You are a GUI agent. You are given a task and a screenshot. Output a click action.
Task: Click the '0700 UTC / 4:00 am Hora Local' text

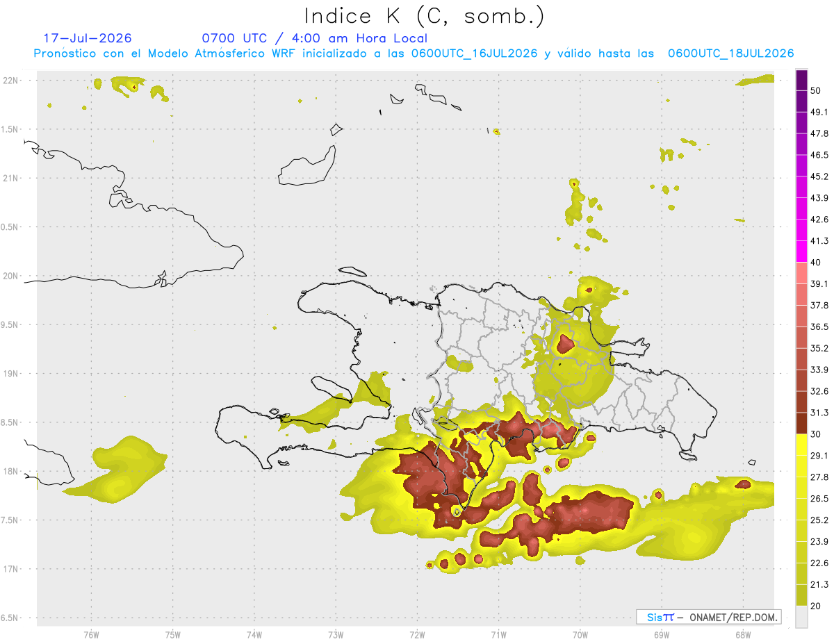click(x=314, y=38)
